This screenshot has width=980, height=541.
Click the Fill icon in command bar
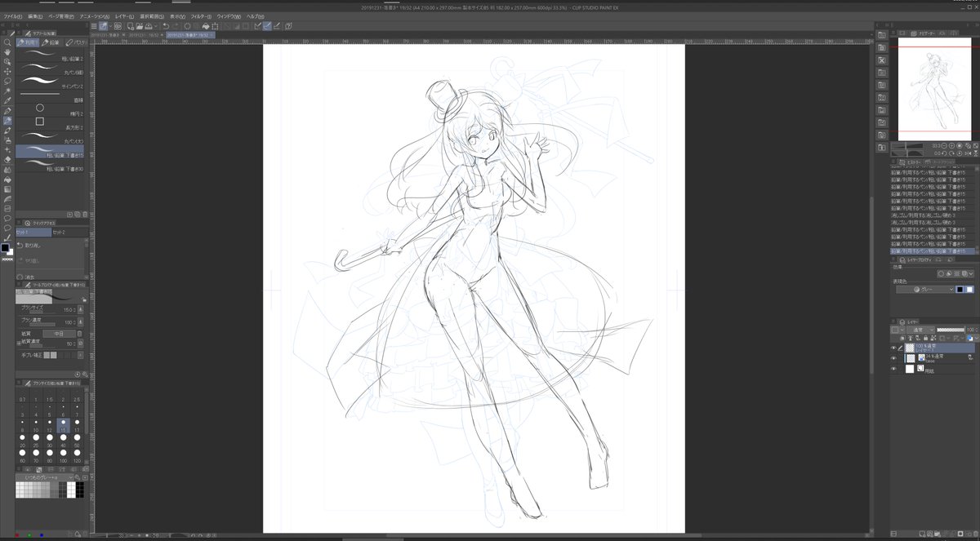coord(206,26)
